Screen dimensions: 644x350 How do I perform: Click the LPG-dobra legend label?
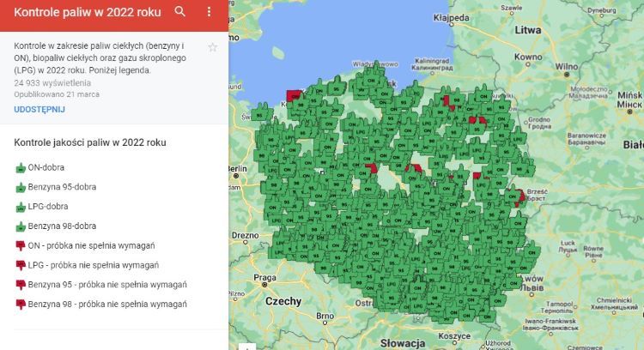pos(48,207)
